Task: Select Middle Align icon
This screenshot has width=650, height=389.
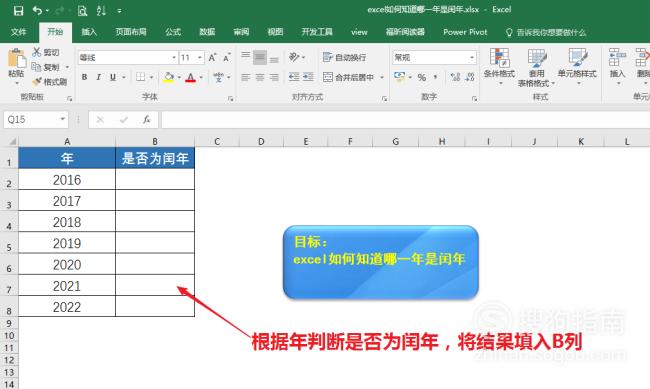Action: point(260,57)
